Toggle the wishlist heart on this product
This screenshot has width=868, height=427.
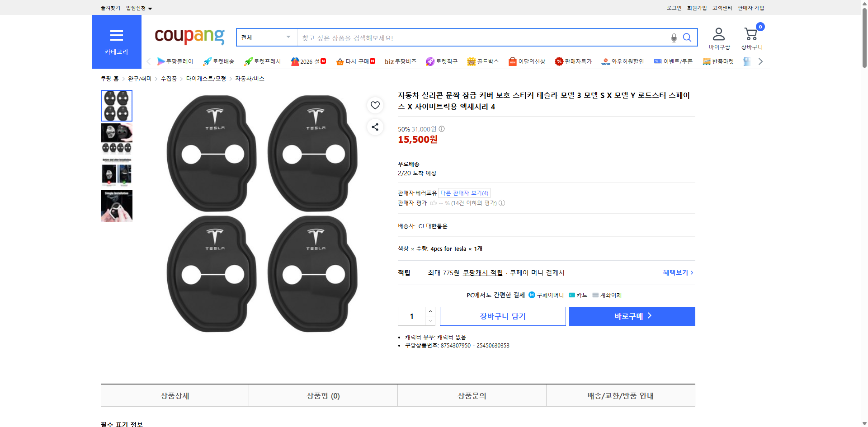(375, 105)
